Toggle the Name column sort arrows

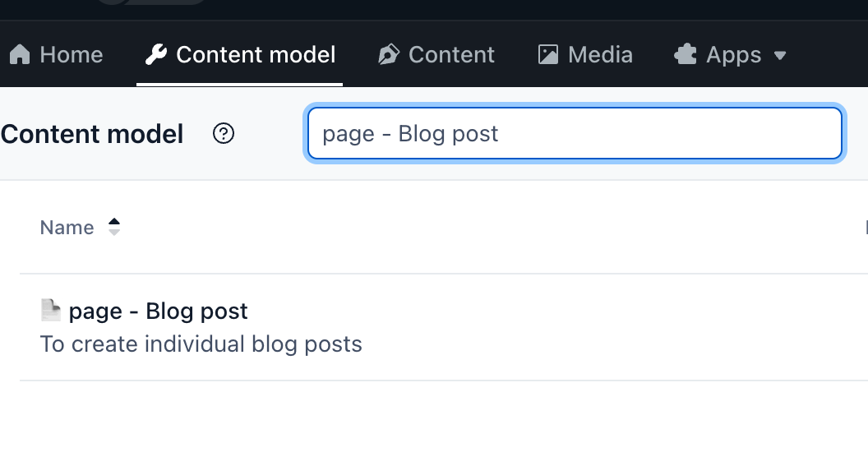point(114,227)
